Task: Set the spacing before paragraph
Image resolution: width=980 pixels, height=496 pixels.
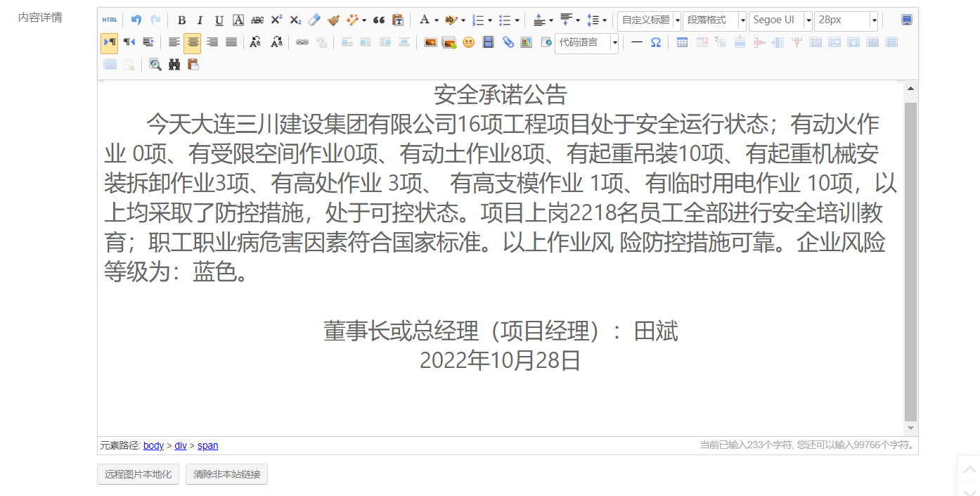Action: pos(539,20)
